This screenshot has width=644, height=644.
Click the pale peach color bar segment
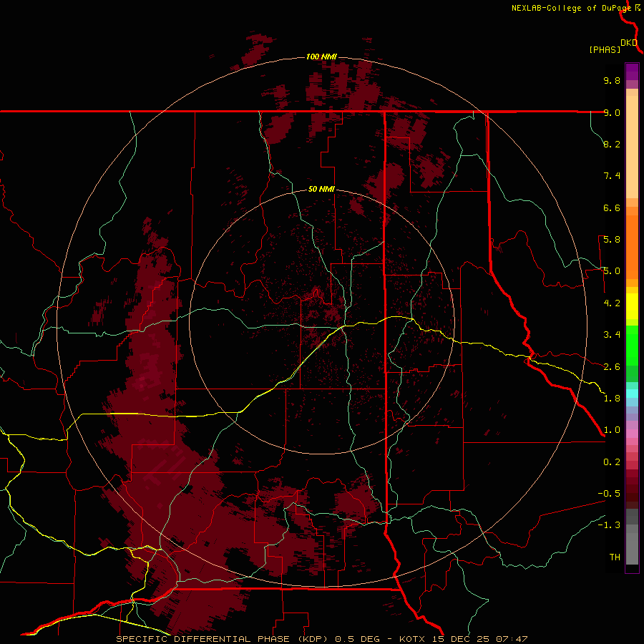coord(632,147)
